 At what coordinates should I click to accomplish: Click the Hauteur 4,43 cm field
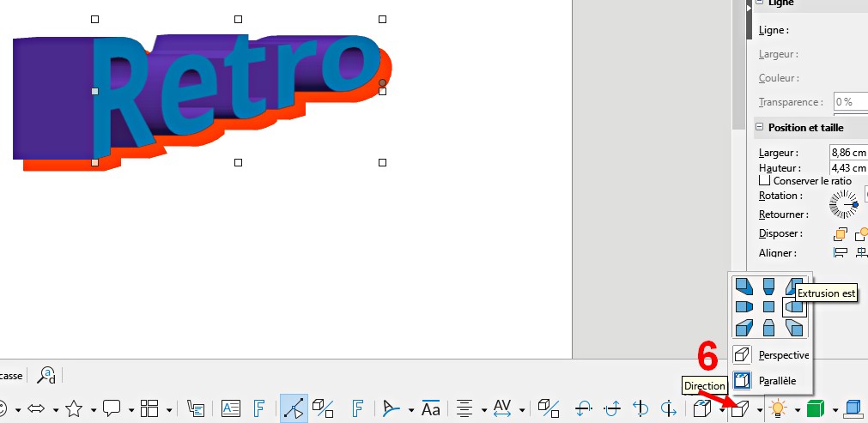(x=848, y=167)
